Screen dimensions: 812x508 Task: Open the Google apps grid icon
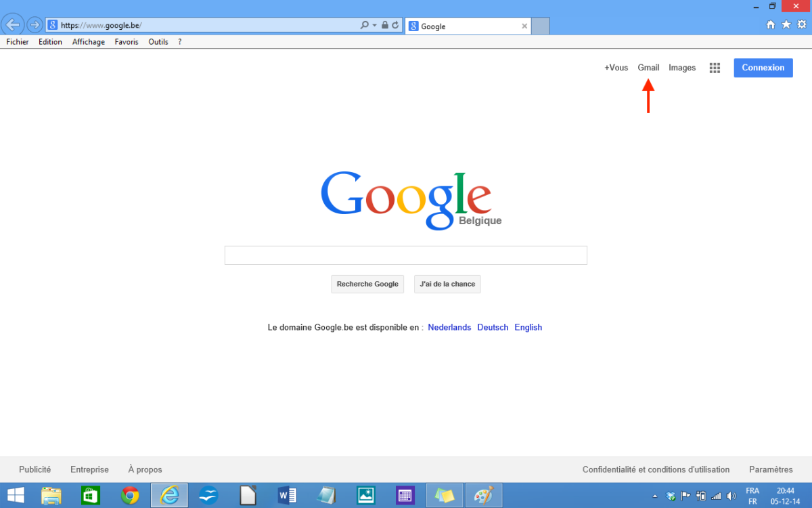pyautogui.click(x=715, y=68)
